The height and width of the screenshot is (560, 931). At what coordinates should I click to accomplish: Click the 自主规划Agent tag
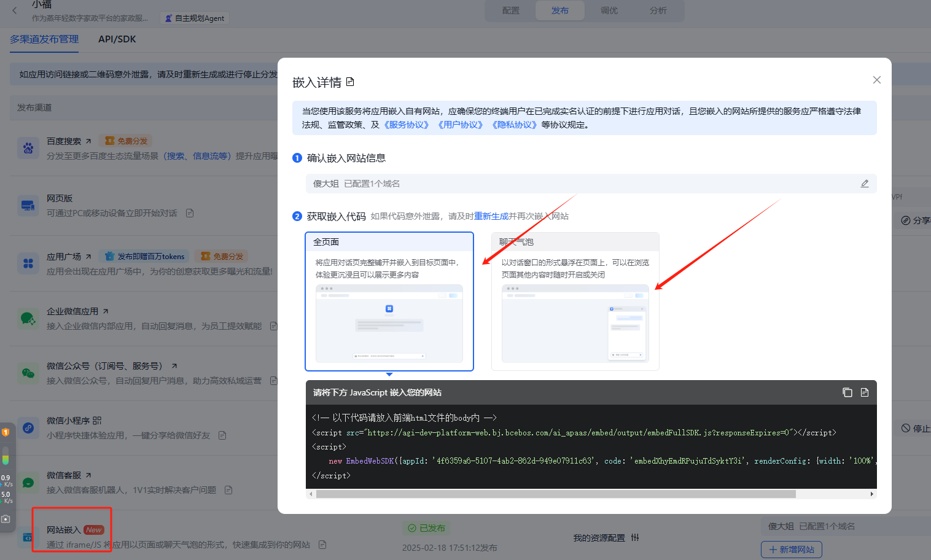[x=195, y=18]
